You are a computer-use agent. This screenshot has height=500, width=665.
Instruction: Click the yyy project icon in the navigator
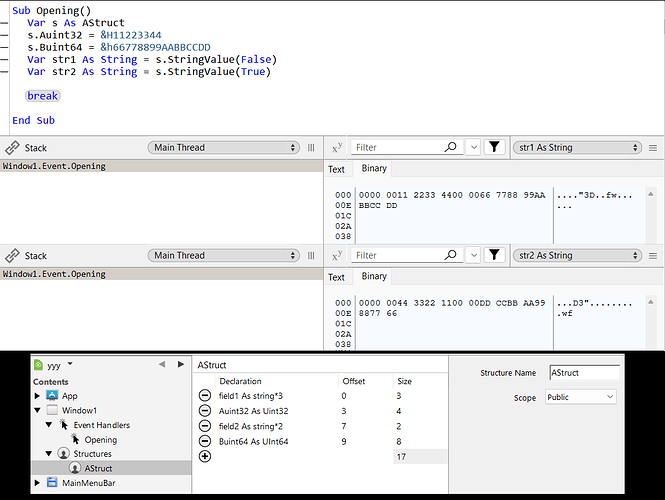39,365
